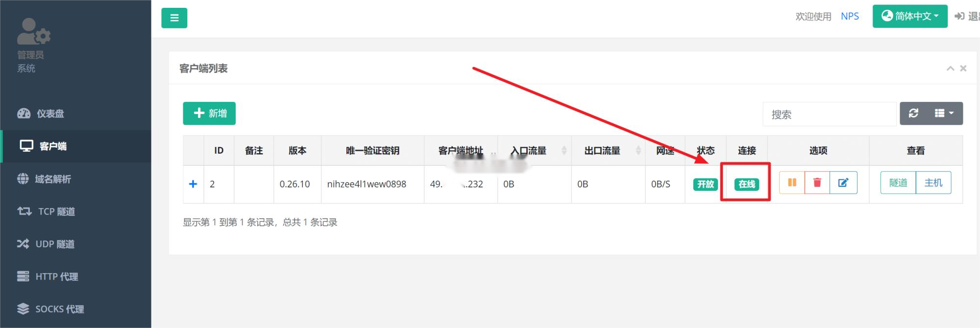This screenshot has width=980, height=328.
Task: Sort by 入口流量 column
Action: tap(534, 150)
